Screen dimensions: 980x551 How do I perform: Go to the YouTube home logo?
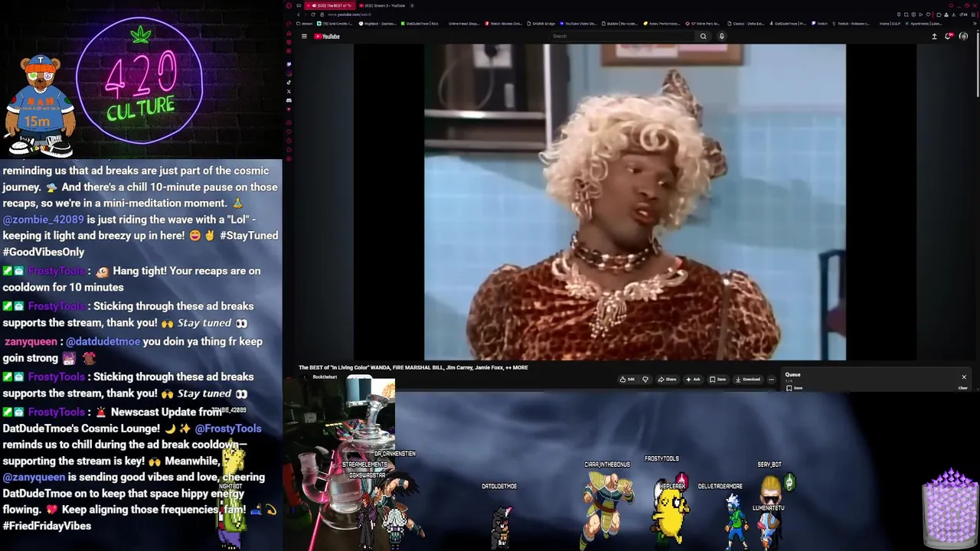click(x=327, y=36)
